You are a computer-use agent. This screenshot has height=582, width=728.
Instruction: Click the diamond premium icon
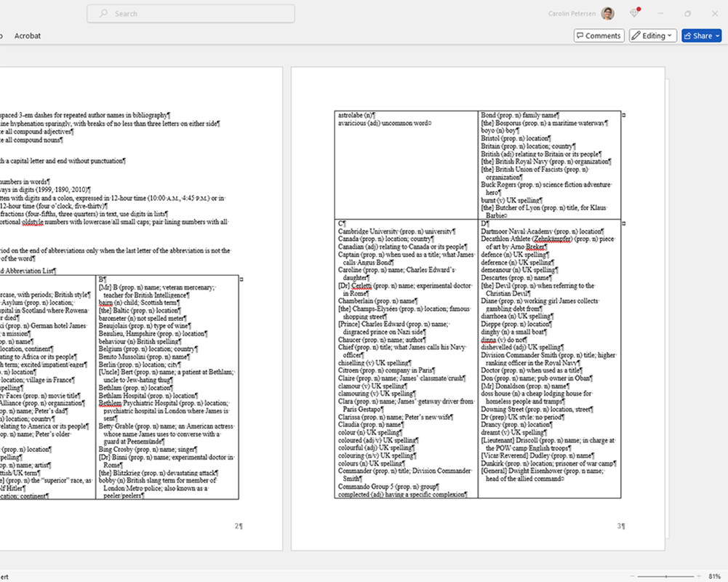pos(634,13)
